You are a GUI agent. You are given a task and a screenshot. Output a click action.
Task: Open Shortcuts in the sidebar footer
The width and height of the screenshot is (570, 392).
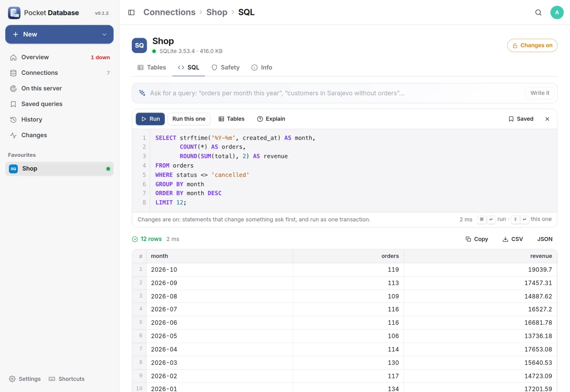67,379
